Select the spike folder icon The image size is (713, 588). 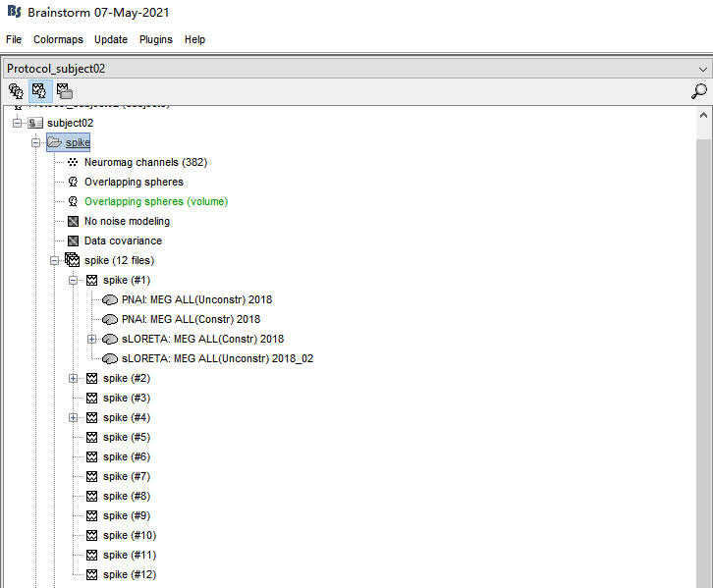(55, 142)
